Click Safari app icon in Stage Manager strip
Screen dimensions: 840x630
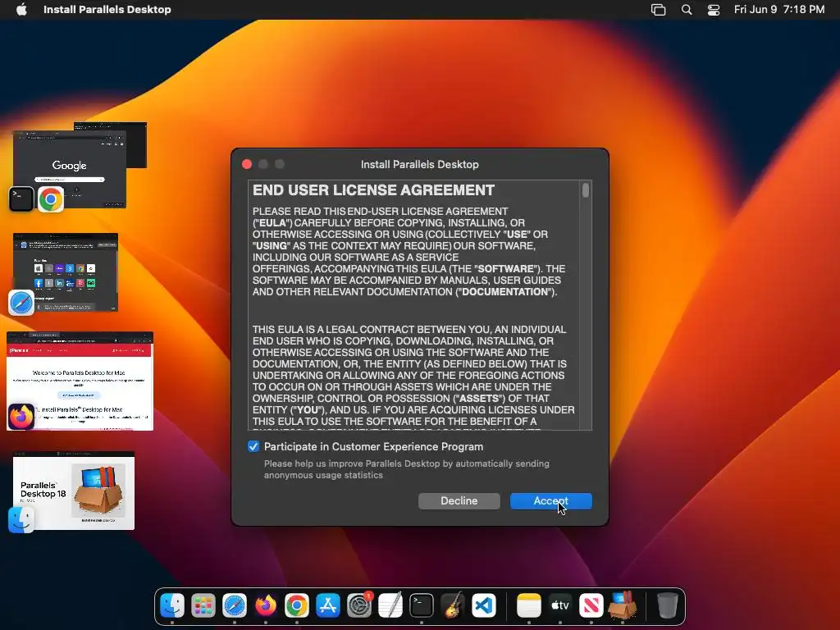pyautogui.click(x=21, y=303)
